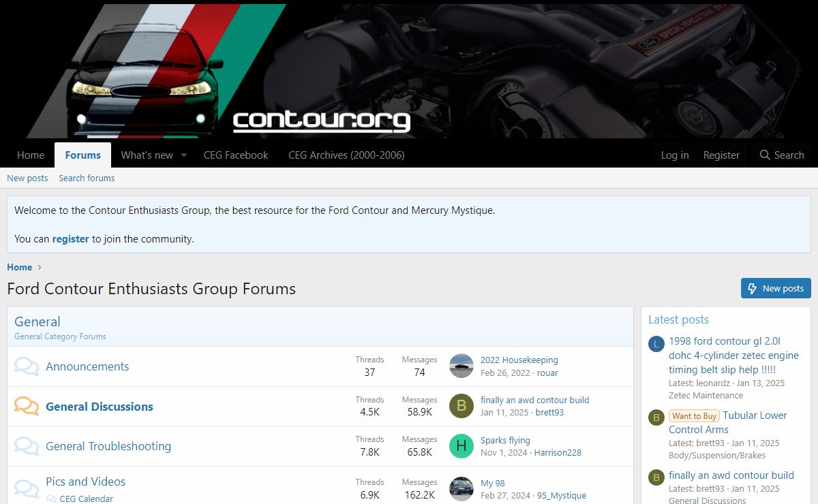
Task: Open the General Troubleshooting forum title
Action: (108, 446)
